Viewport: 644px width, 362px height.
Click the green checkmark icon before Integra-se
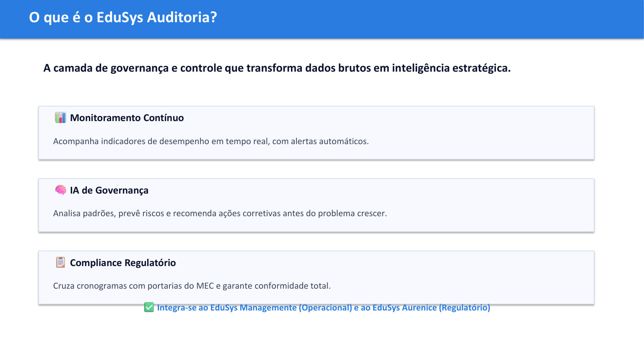[149, 308]
